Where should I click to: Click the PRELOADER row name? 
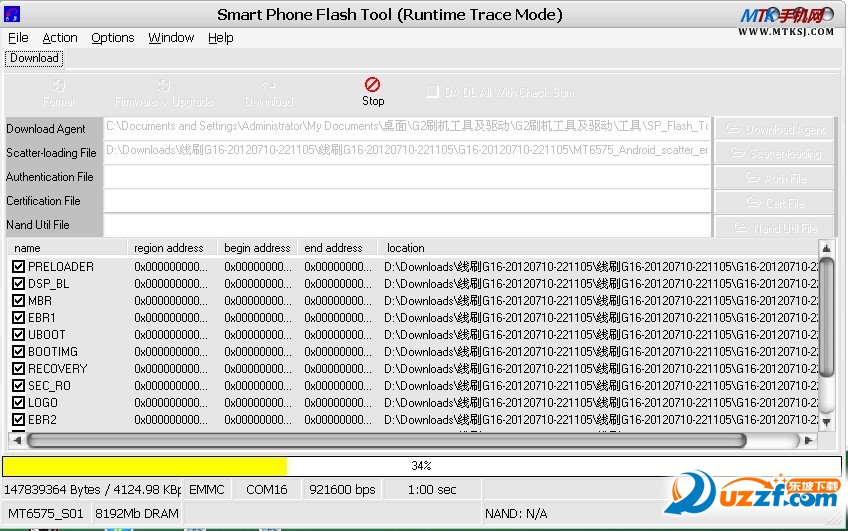point(61,267)
